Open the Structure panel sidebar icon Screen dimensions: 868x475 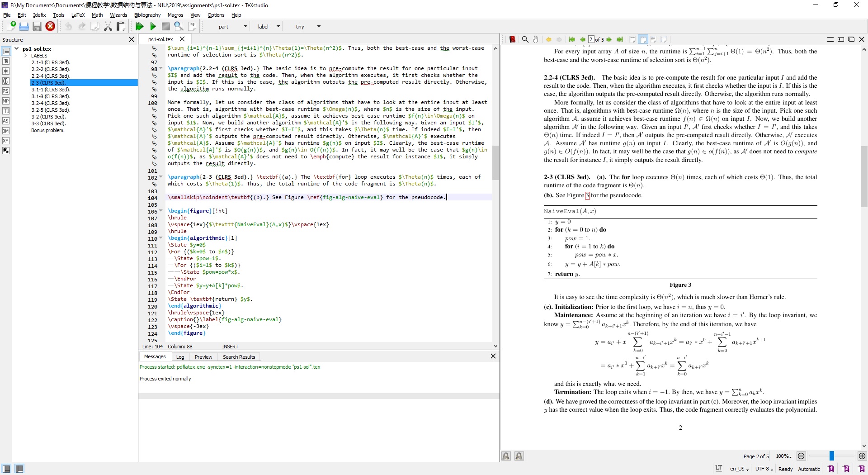[x=6, y=51]
